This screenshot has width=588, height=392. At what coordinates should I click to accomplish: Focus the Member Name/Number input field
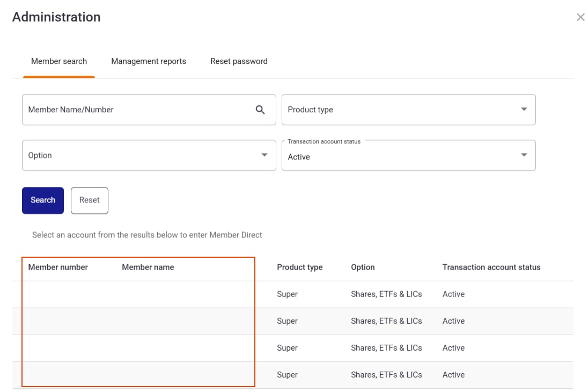(137, 110)
